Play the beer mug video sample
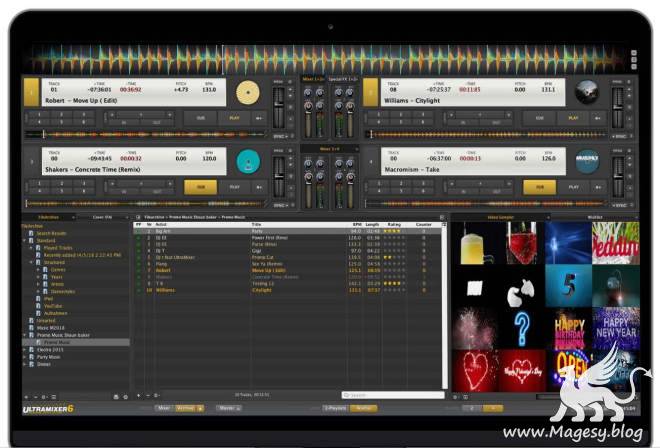The height and width of the screenshot is (448, 660). coord(475,243)
